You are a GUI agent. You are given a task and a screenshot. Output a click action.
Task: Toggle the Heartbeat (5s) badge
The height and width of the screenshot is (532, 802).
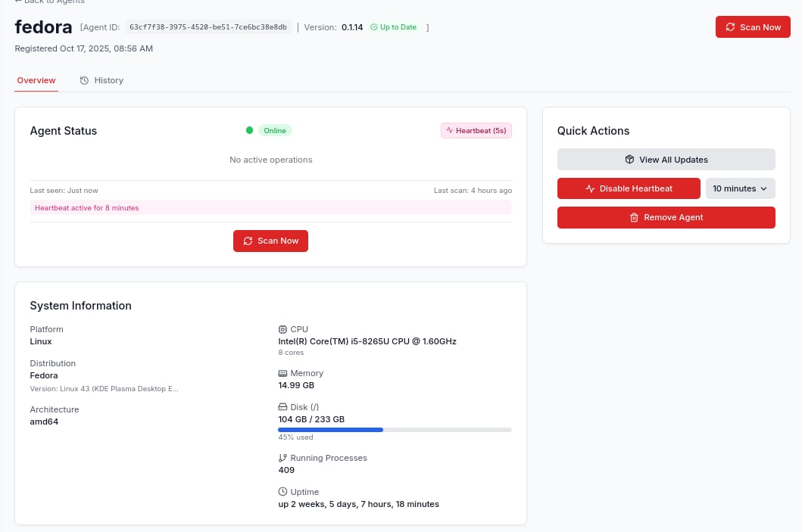point(476,130)
